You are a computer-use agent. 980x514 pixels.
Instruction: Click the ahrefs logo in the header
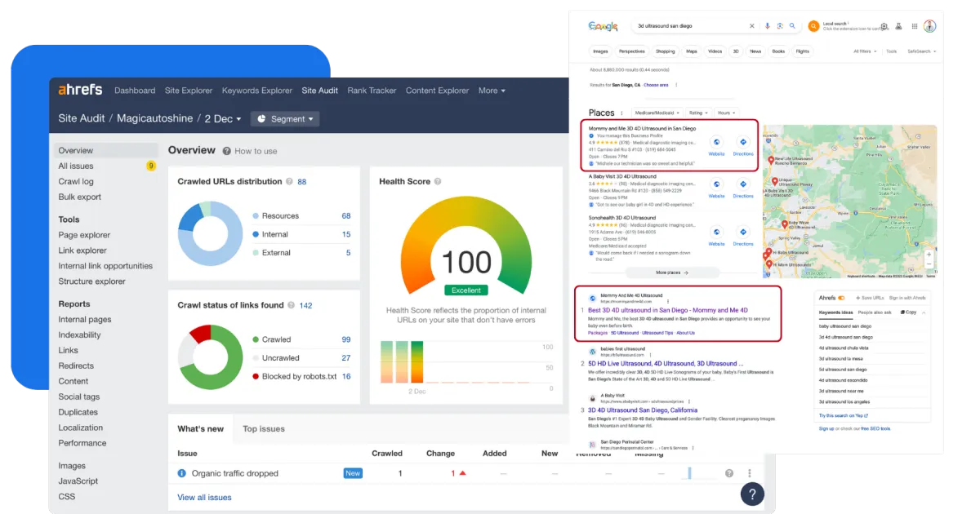(80, 91)
